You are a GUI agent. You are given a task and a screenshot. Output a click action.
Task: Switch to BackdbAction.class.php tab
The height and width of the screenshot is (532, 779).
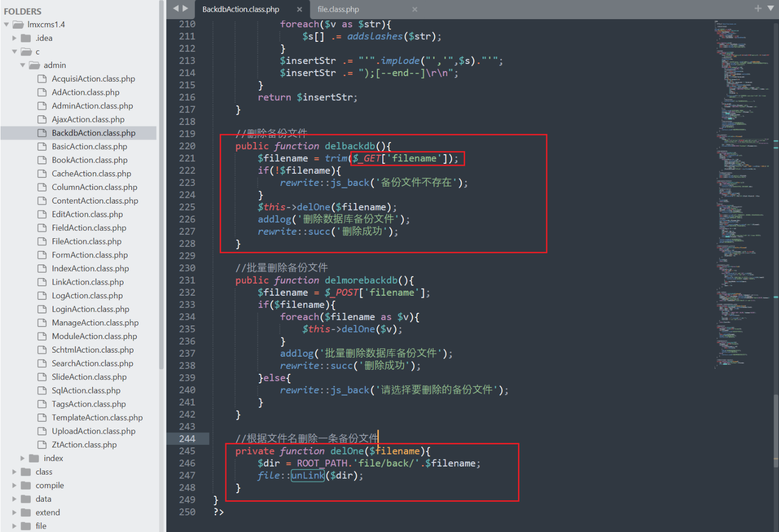click(241, 9)
